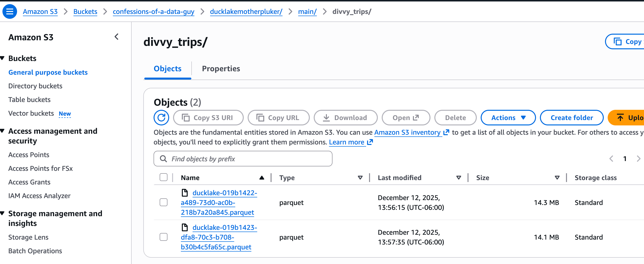
Task: Click the Copy URL button
Action: pyautogui.click(x=278, y=118)
